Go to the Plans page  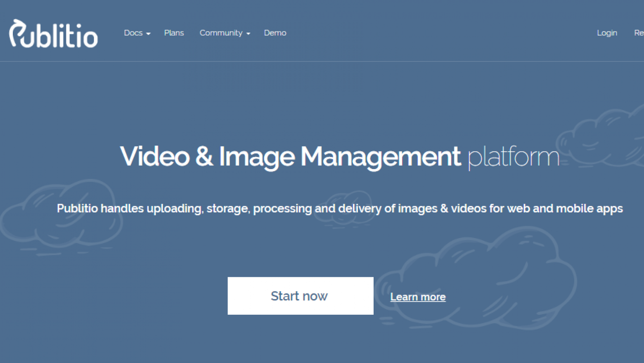pyautogui.click(x=174, y=33)
